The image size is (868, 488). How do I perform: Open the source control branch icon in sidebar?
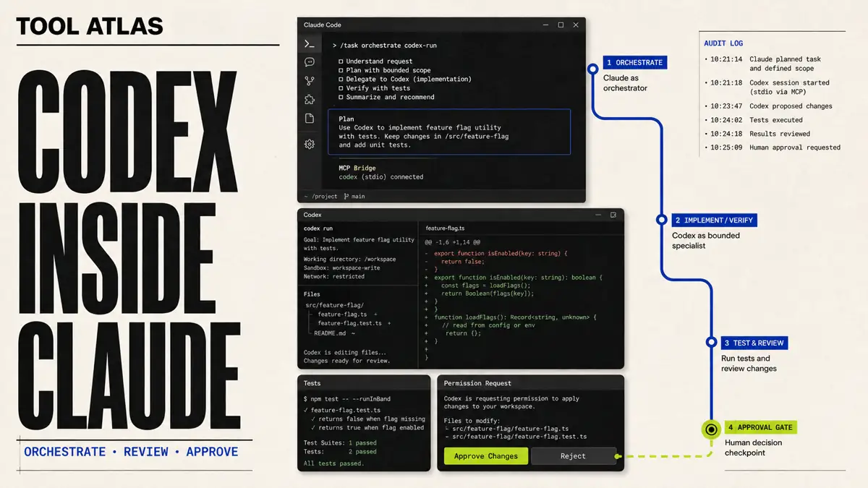pyautogui.click(x=310, y=81)
